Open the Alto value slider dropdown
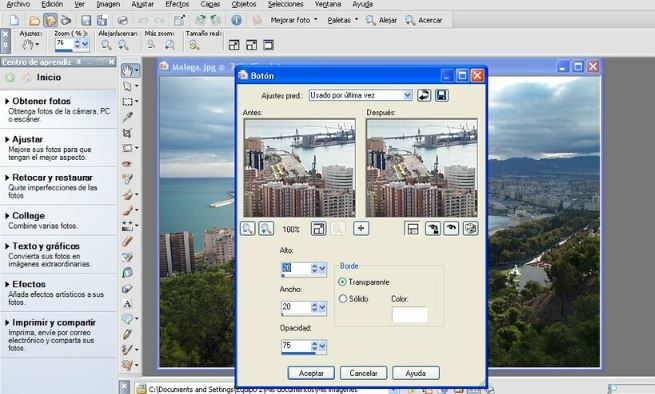Viewport: 655px width, 394px height. click(322, 269)
